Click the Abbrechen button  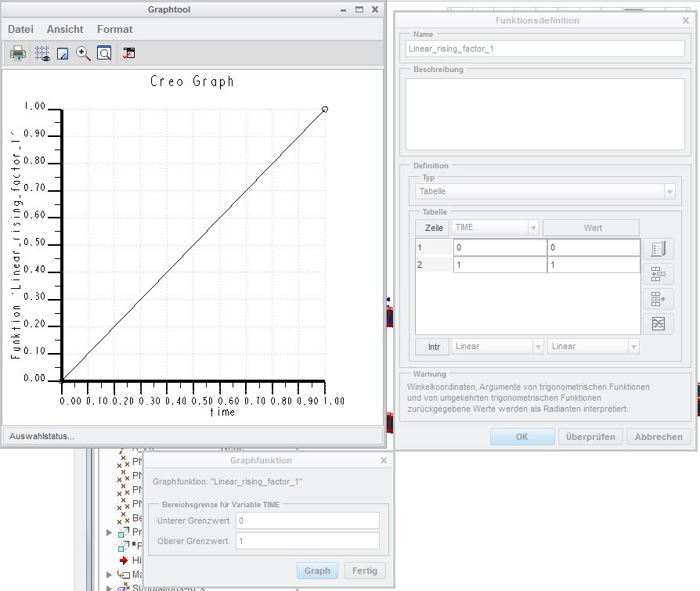(x=659, y=437)
